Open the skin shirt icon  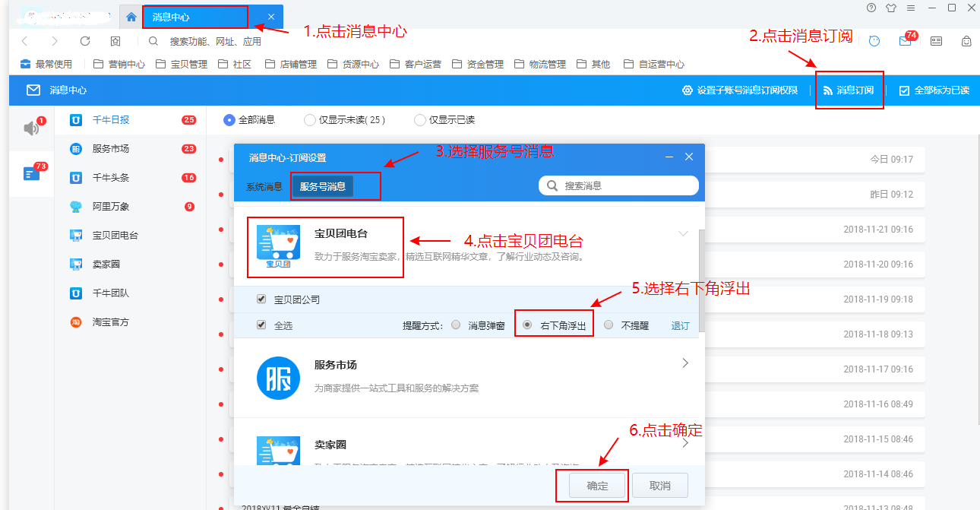891,8
